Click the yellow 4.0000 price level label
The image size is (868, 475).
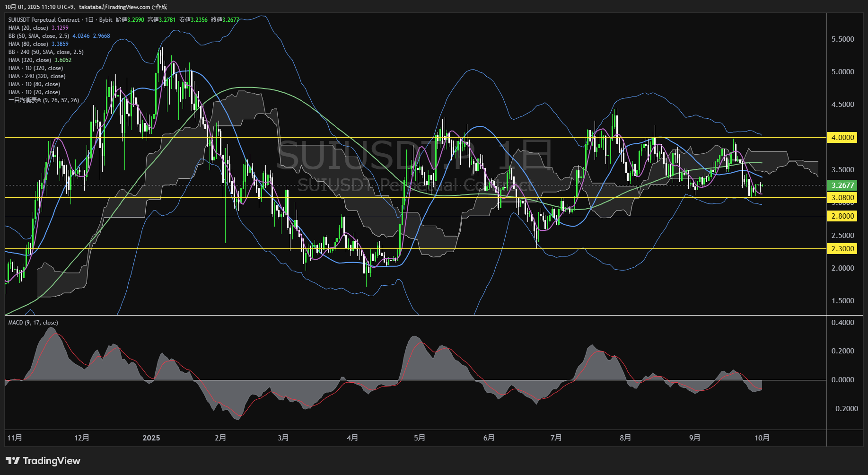842,138
